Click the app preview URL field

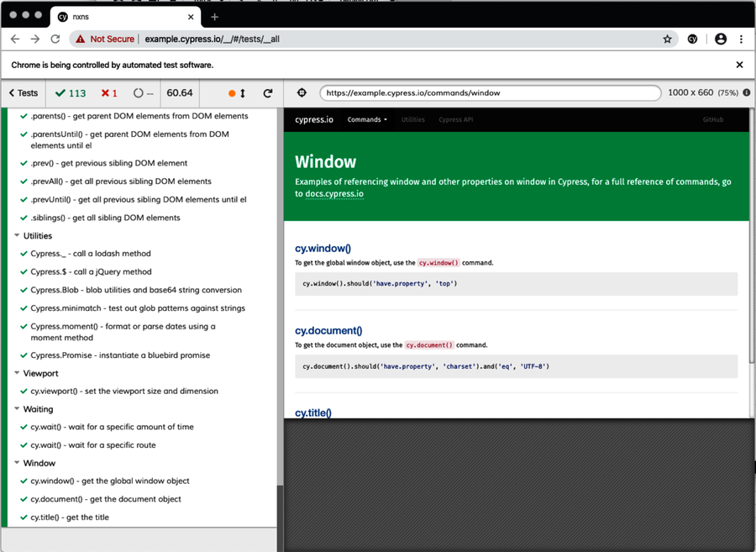pos(491,93)
